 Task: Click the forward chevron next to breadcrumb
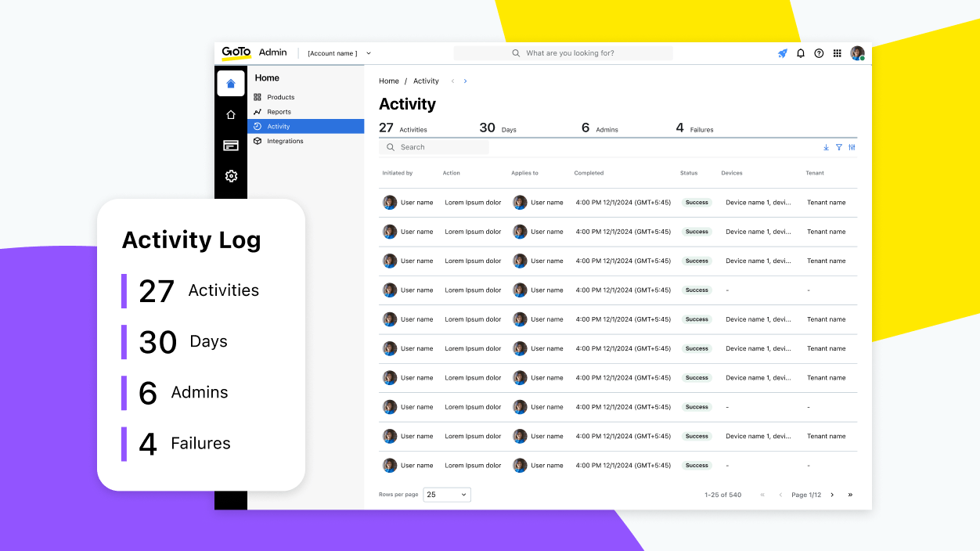(465, 81)
